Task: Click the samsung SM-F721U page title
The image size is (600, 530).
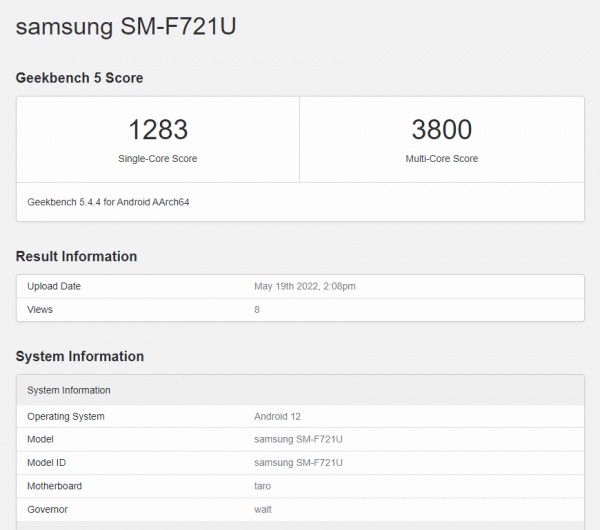Action: pyautogui.click(x=126, y=27)
